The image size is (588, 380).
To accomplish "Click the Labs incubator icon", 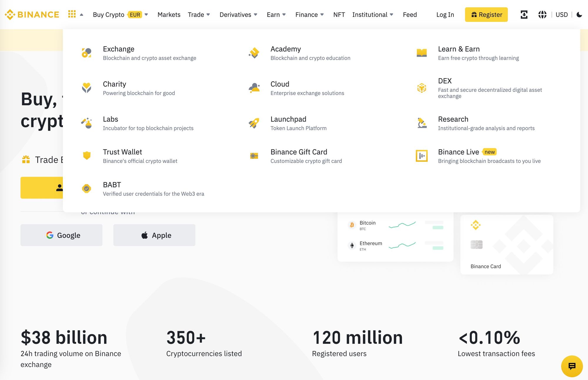I will point(86,122).
